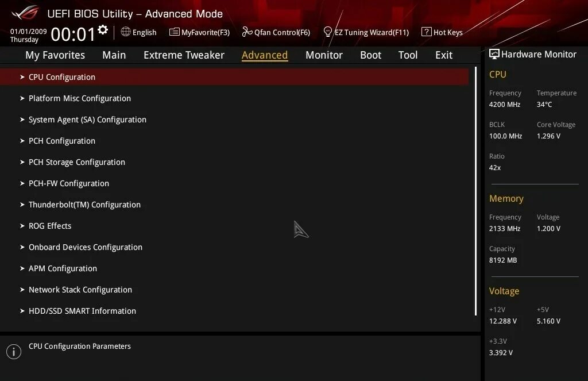The width and height of the screenshot is (588, 381).
Task: Click the 00:01 clock display
Action: (x=73, y=34)
